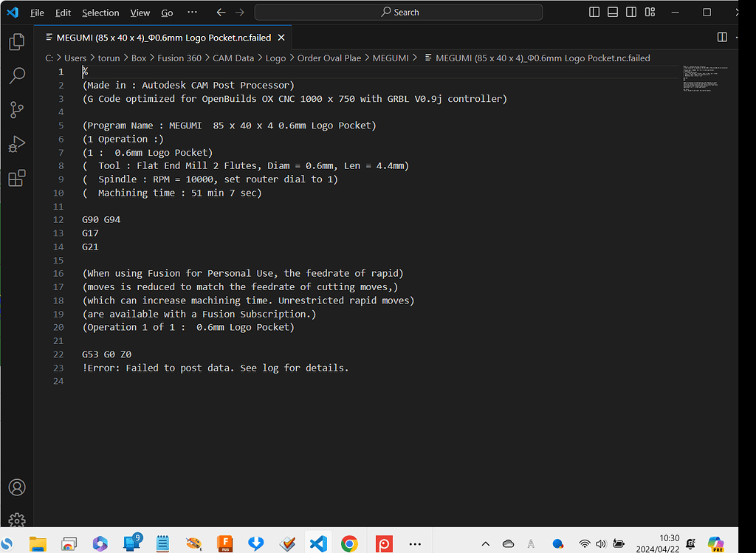Open the Notepad taskbar icon
The height and width of the screenshot is (553, 756).
163,543
